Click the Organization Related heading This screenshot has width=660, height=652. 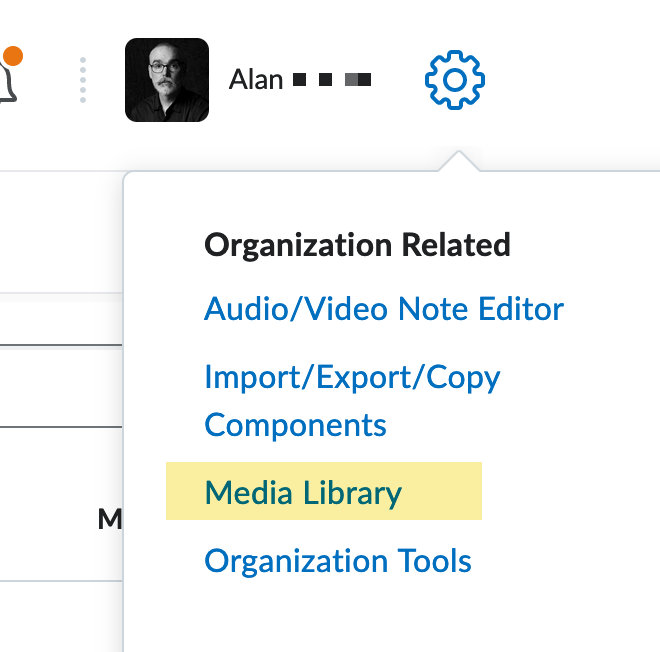[x=357, y=244]
